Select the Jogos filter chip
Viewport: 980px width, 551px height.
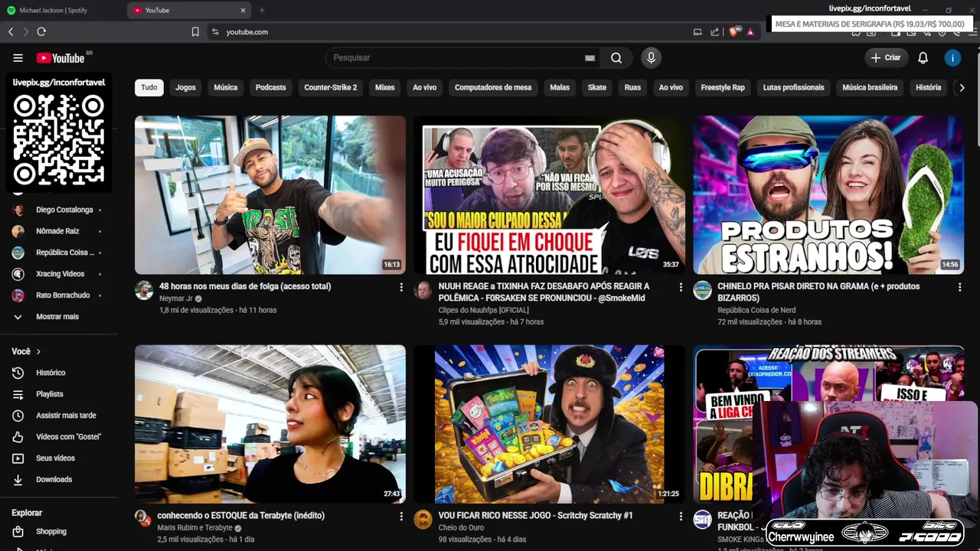185,87
